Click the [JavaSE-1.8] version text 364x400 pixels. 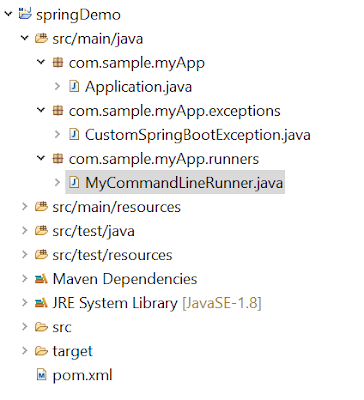[x=222, y=303]
